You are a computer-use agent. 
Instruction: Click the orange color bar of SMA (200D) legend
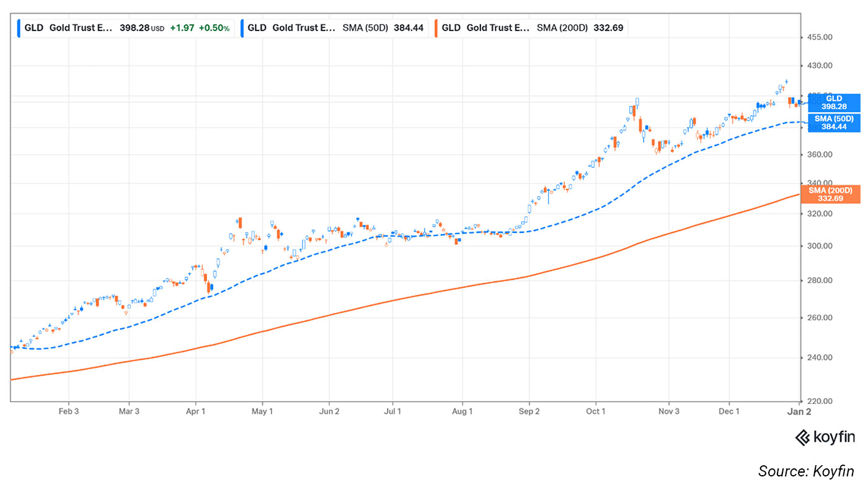[437, 28]
